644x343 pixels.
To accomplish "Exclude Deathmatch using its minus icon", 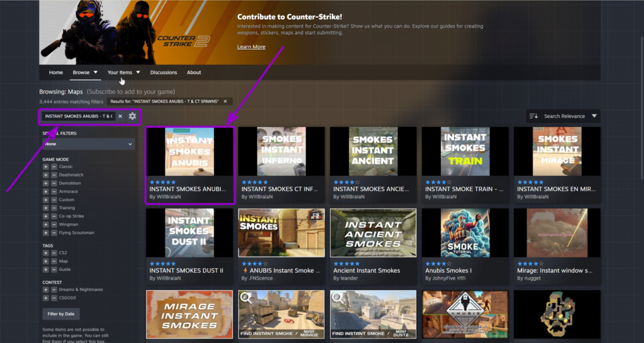I will point(54,175).
